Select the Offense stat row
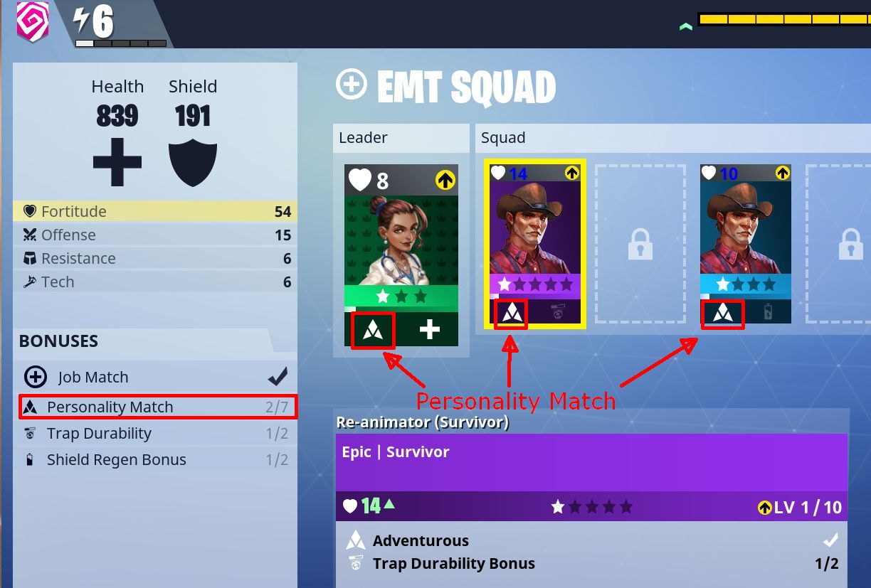 tap(154, 235)
